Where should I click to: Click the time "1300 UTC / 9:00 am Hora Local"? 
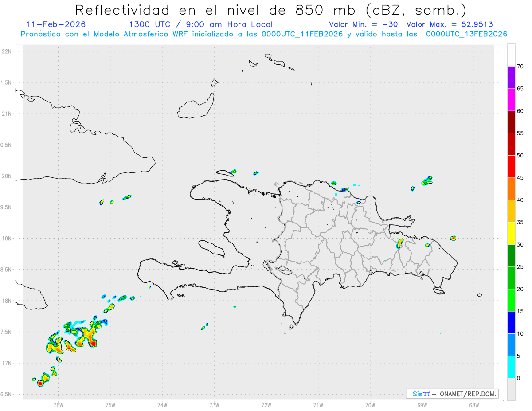[x=201, y=24]
